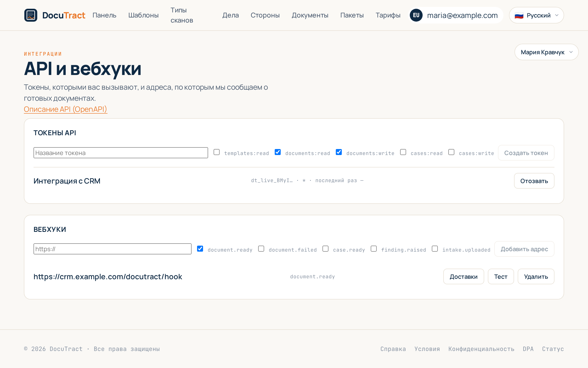The width and height of the screenshot is (588, 368).
Task: Open the Справка footer link
Action: 393,349
